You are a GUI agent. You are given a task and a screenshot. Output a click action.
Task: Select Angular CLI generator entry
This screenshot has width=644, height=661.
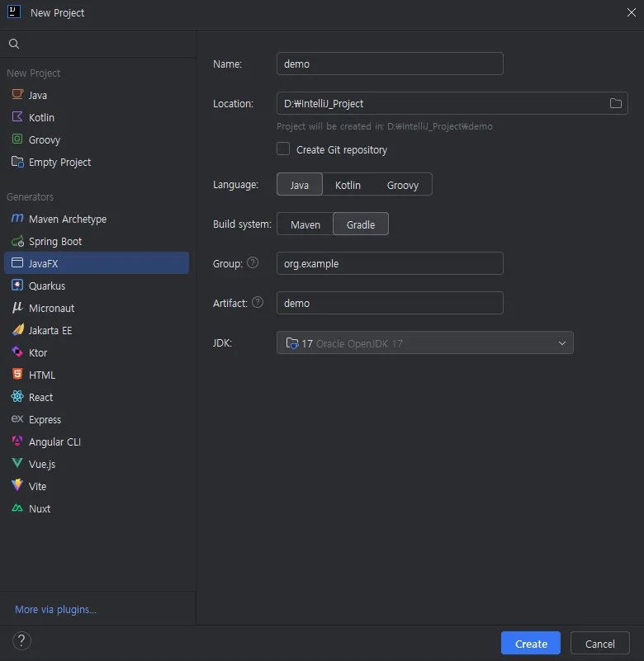pos(97,441)
